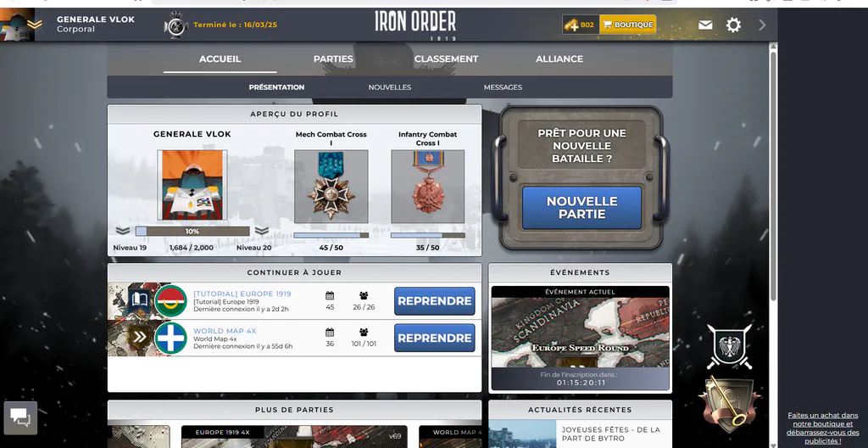This screenshot has width=868, height=448.
Task: Click the World Map game card under Plus de parties
Action: [x=451, y=436]
